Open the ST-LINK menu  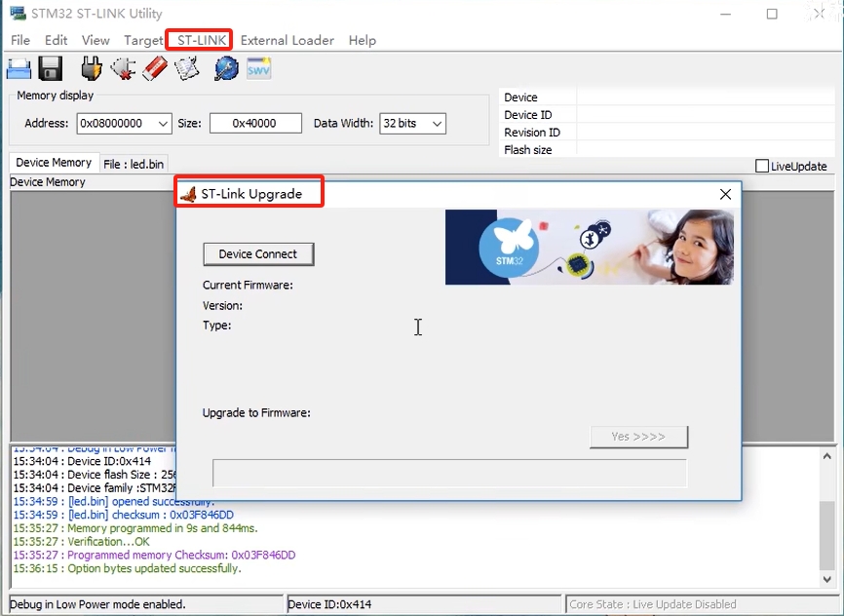(x=202, y=40)
